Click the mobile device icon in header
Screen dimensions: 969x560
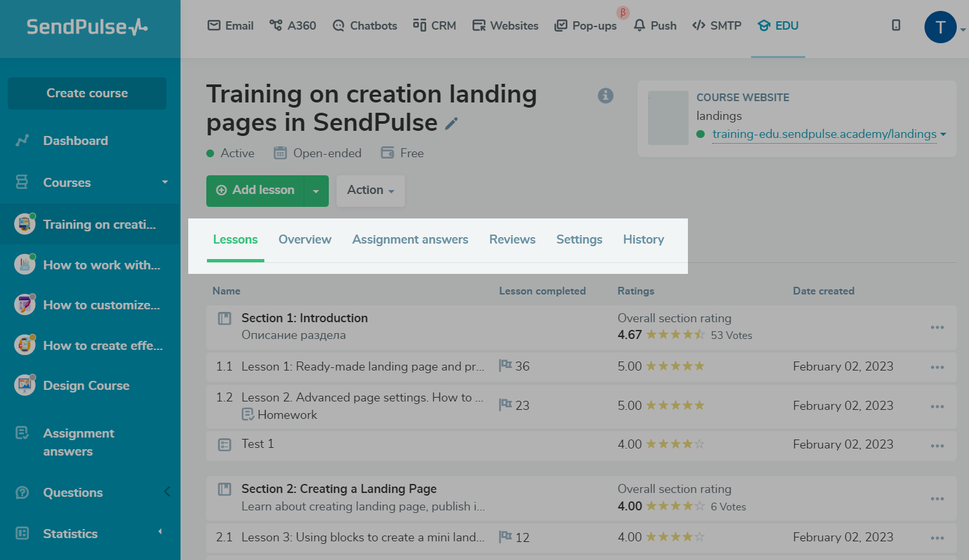(896, 25)
